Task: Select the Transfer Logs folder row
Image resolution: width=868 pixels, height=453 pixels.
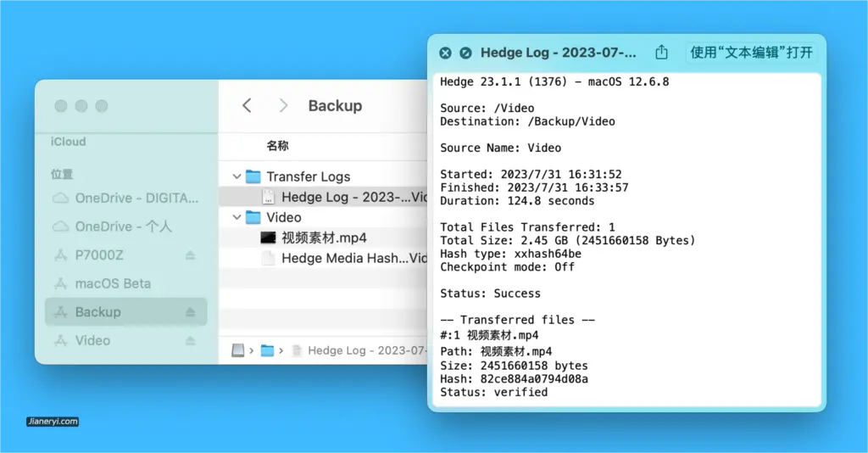Action: 323,176
